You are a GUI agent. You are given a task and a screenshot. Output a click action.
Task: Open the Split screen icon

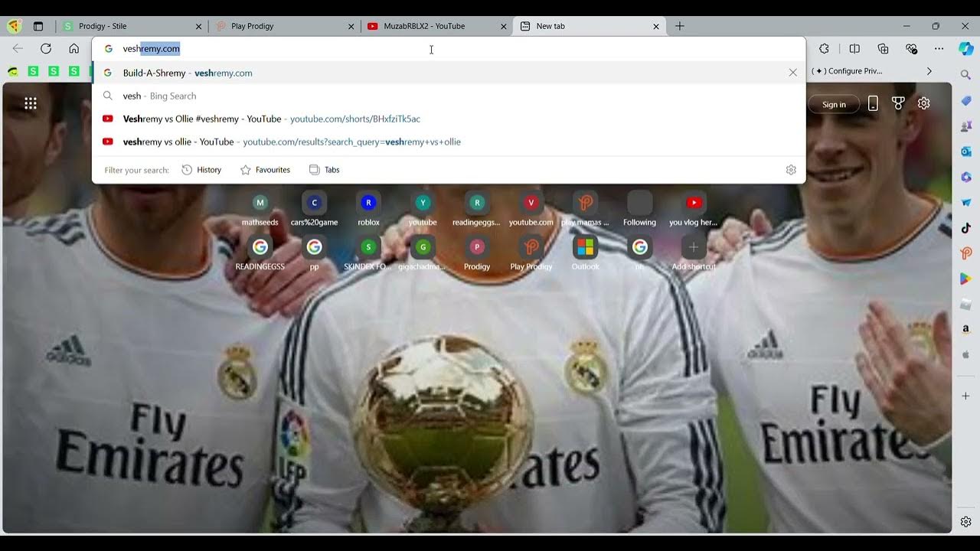pos(854,48)
